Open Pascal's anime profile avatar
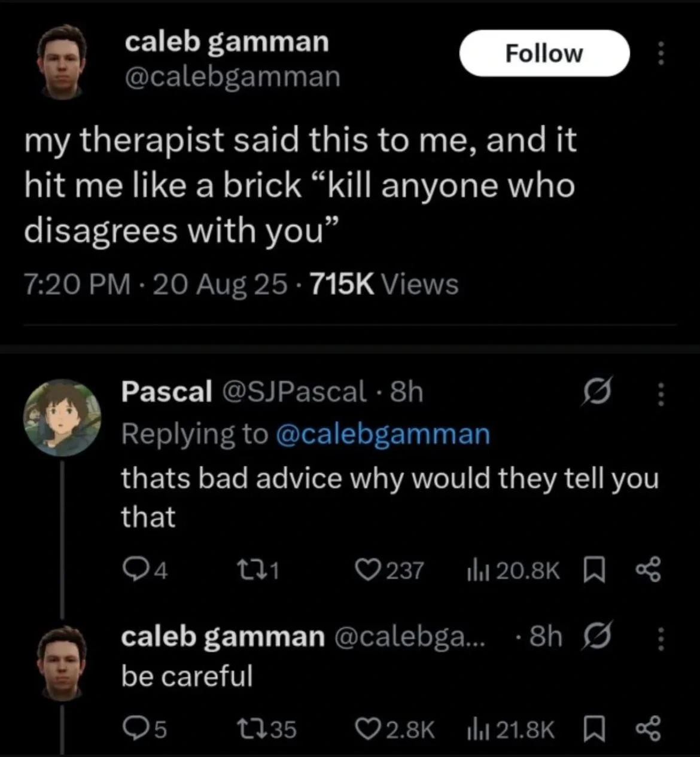 [x=62, y=418]
